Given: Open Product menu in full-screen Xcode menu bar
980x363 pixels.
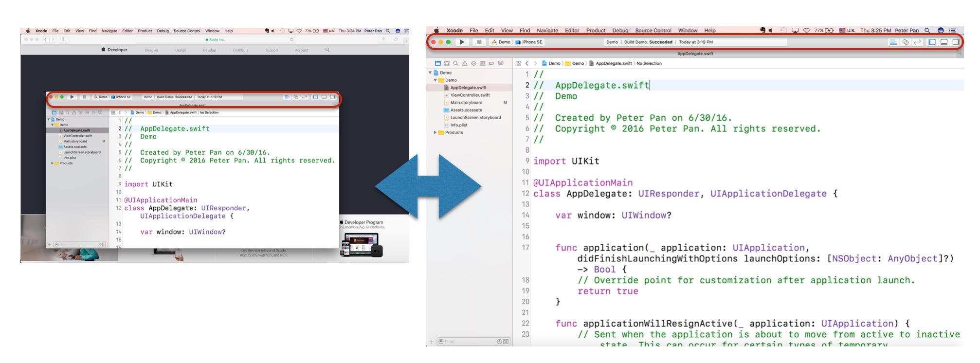Looking at the screenshot, I should point(596,30).
